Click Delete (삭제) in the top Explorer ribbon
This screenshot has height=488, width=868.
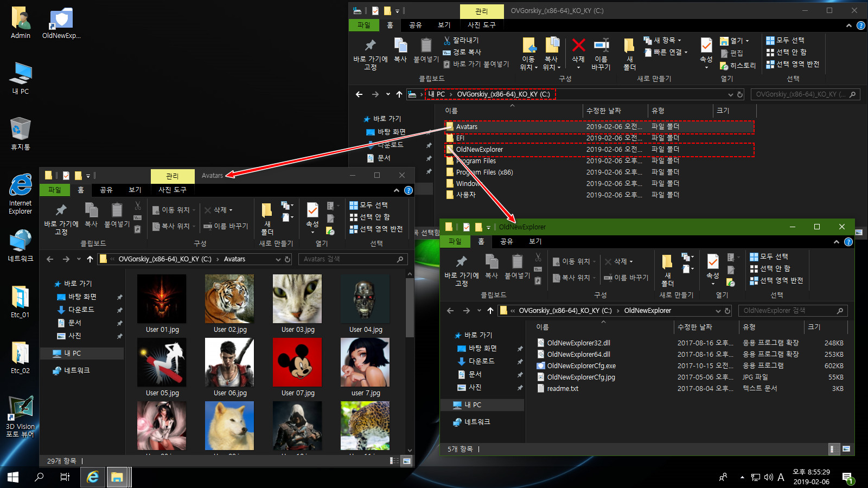coord(578,52)
